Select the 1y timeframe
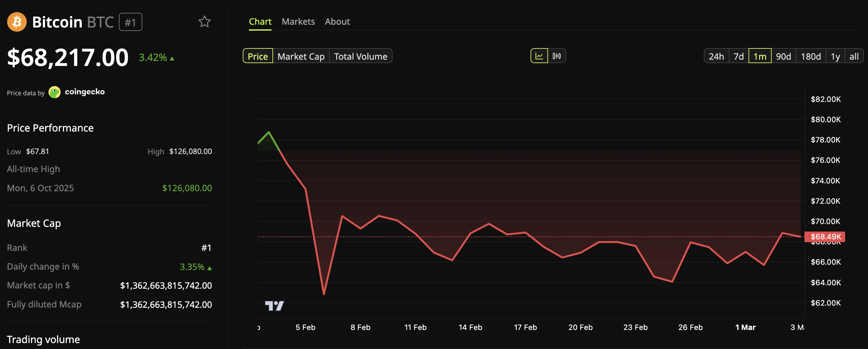 tap(836, 56)
